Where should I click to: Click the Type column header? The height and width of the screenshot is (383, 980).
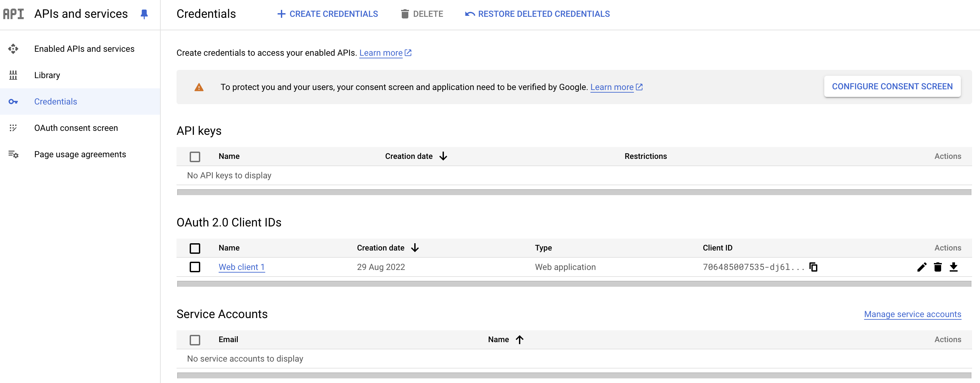tap(543, 248)
